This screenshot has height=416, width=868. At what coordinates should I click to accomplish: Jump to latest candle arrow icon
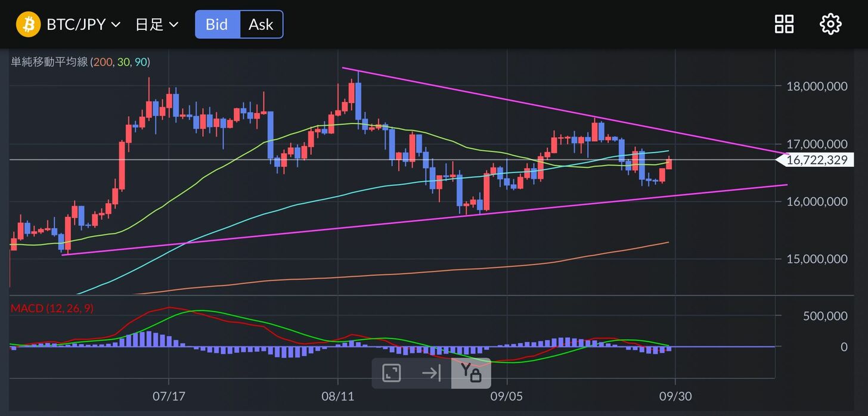(431, 374)
